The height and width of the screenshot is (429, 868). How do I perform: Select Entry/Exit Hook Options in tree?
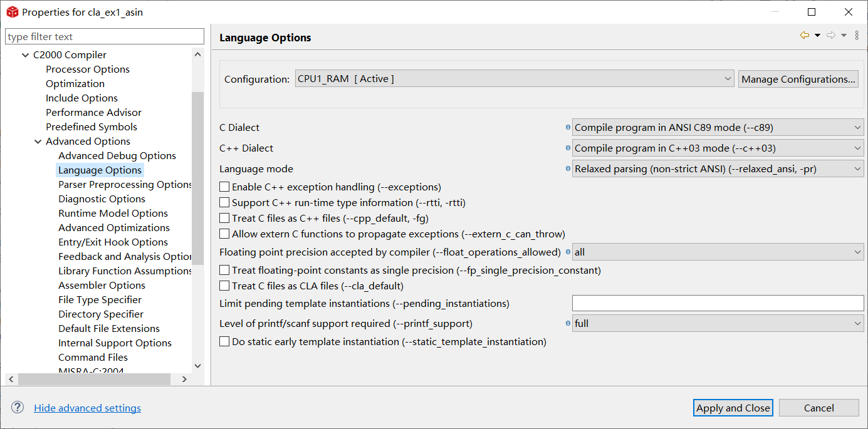[113, 242]
